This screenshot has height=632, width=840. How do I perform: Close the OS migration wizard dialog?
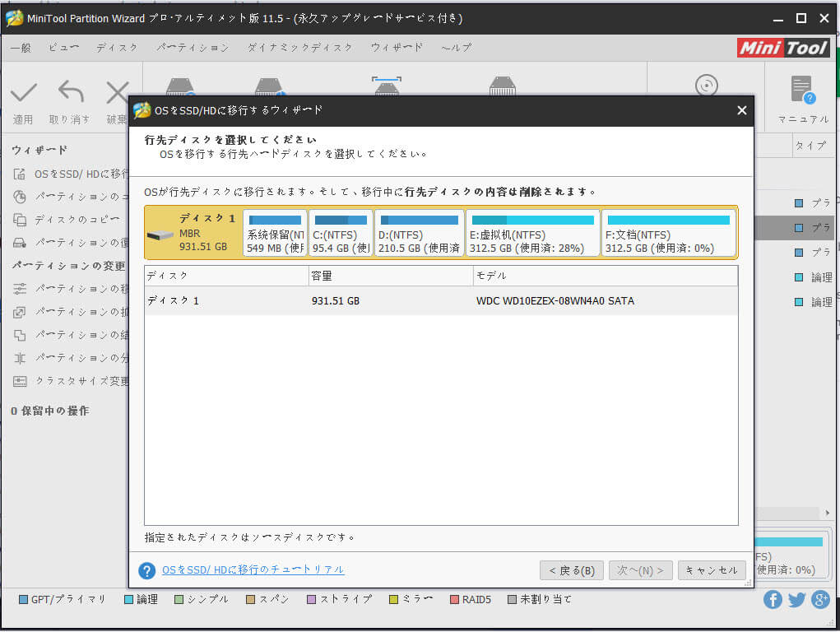[x=742, y=110]
